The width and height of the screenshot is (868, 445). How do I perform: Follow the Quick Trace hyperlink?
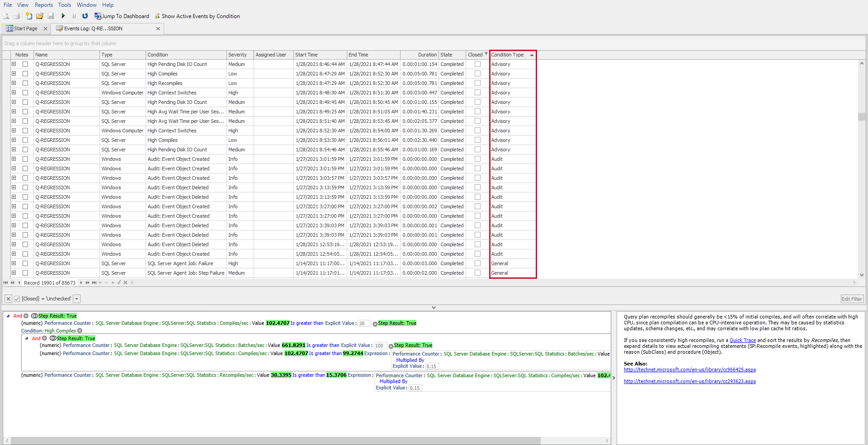coord(743,340)
